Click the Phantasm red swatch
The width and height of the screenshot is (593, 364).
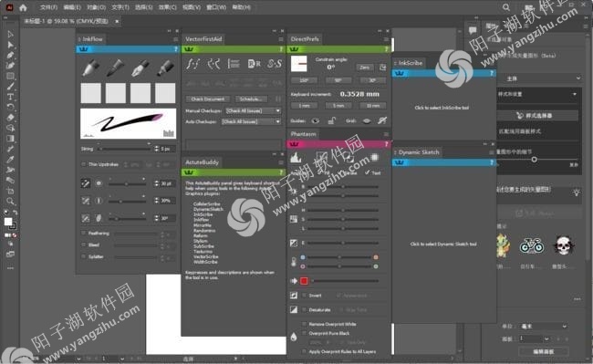point(304,281)
